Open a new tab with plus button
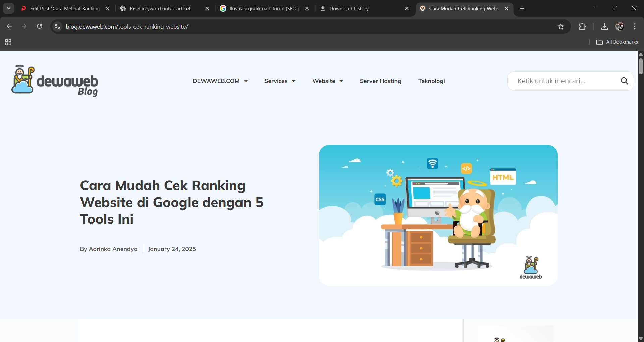The image size is (644, 342). pyautogui.click(x=522, y=8)
